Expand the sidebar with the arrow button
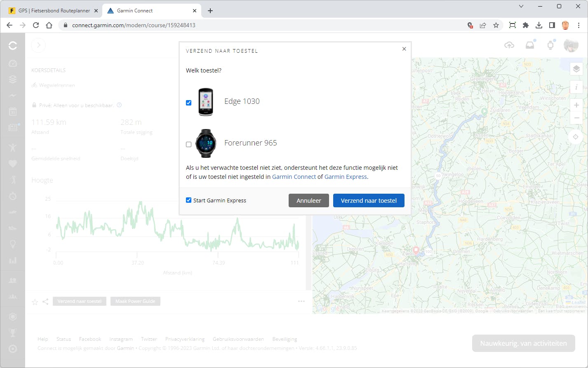The image size is (588, 368). (38, 45)
